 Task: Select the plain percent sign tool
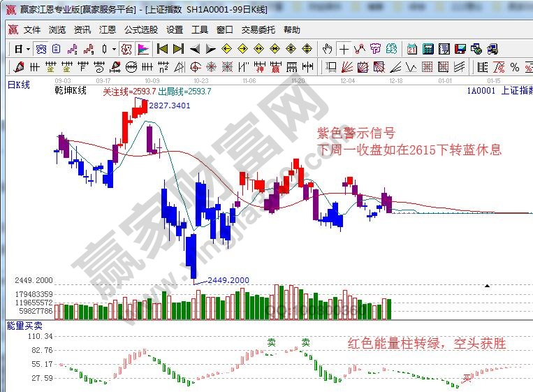514,67
